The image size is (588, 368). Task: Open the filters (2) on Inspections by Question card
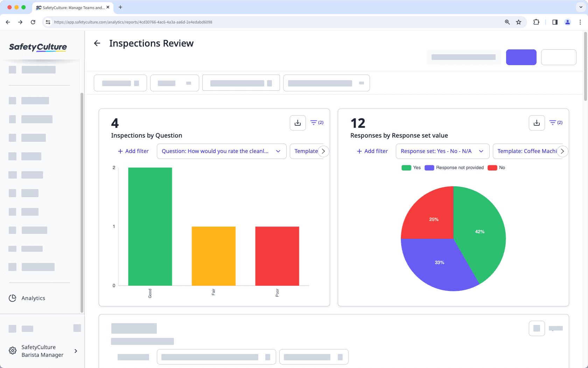[x=316, y=123]
